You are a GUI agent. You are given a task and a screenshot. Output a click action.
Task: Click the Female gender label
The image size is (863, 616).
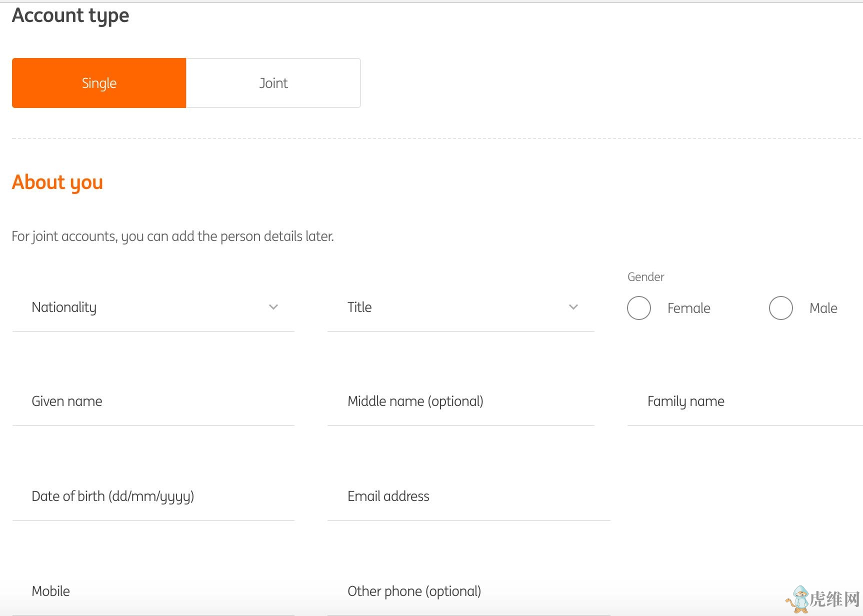688,308
